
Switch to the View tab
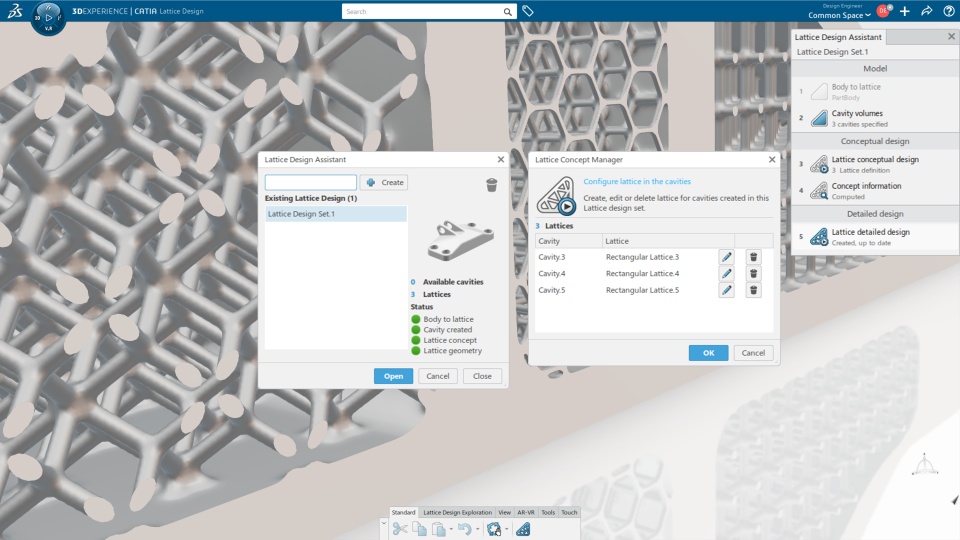pyautogui.click(x=504, y=512)
